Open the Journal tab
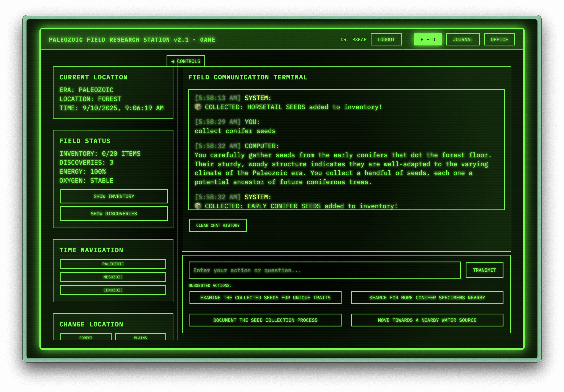The height and width of the screenshot is (392, 564). [x=463, y=40]
